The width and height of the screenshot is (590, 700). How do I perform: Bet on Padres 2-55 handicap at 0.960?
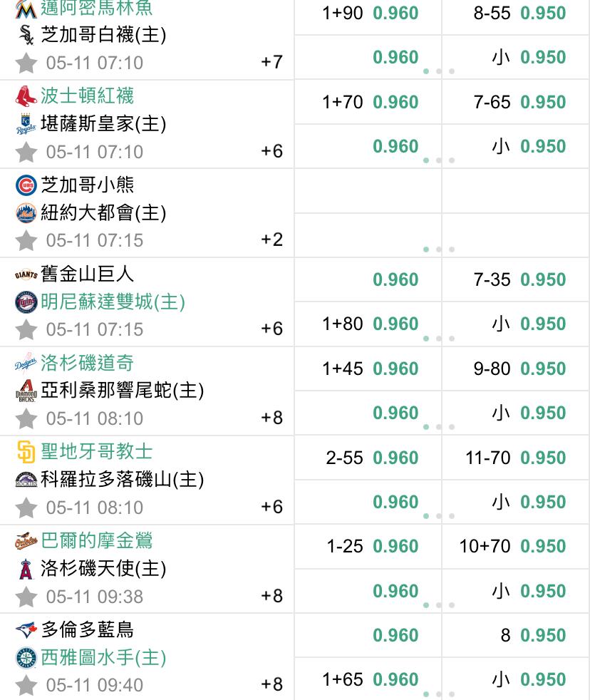(x=368, y=458)
